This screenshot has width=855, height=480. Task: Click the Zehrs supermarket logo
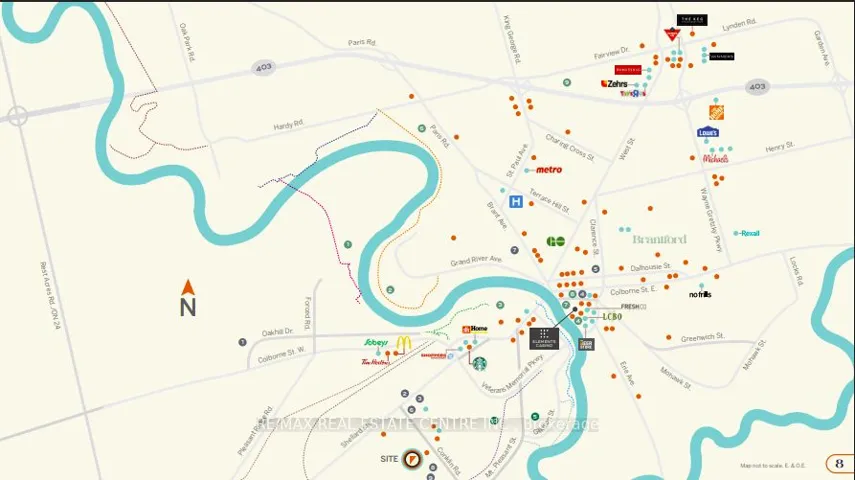pos(614,84)
